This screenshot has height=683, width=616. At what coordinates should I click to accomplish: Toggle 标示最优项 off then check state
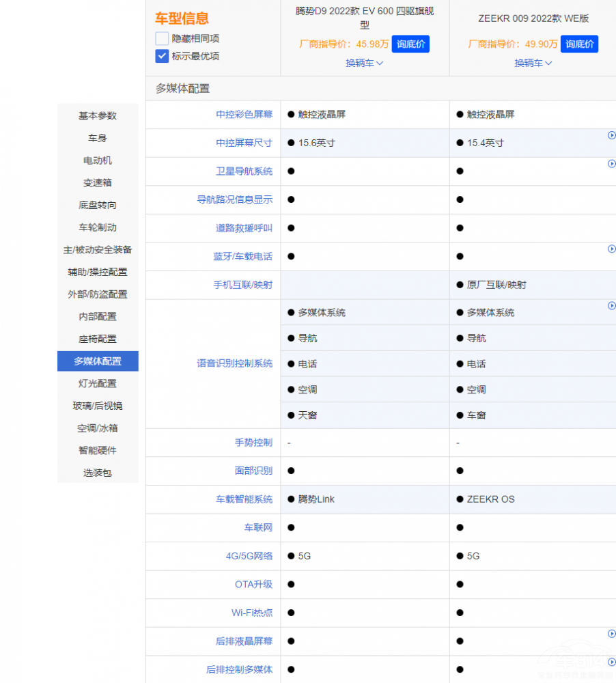(x=161, y=55)
